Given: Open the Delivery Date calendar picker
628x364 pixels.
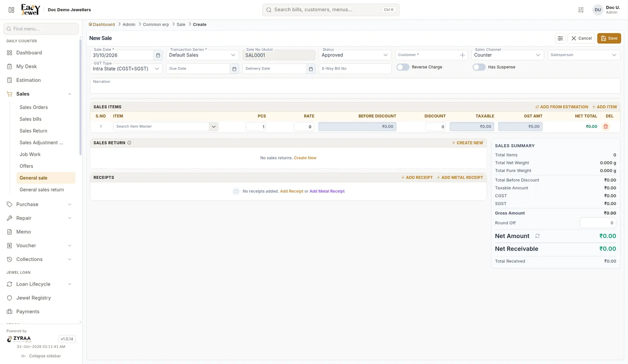Looking at the screenshot, I should [310, 69].
